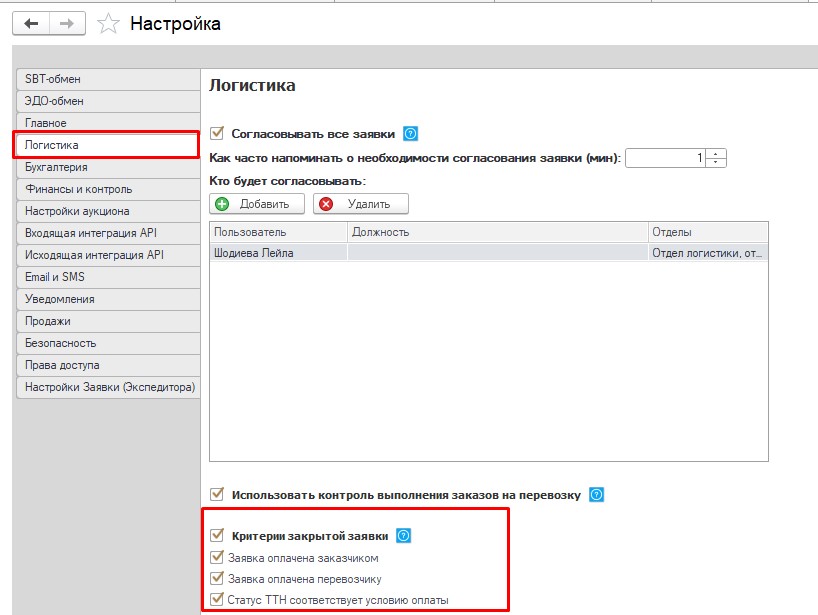This screenshot has height=615, width=818.
Task: Uncheck Заявка оплачена заказчиком
Action: (216, 557)
